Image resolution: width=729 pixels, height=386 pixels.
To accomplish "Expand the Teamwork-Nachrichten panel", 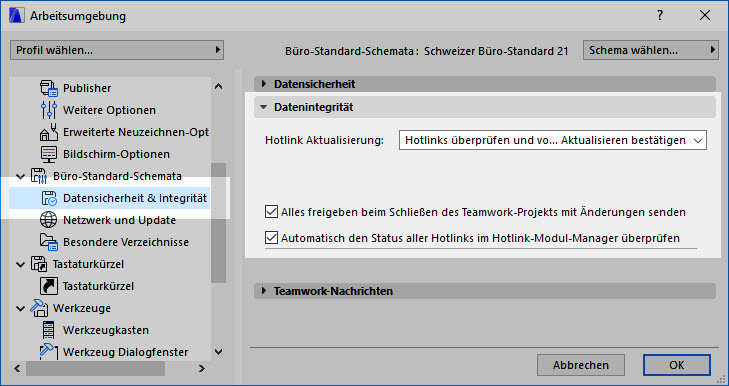I will click(264, 291).
